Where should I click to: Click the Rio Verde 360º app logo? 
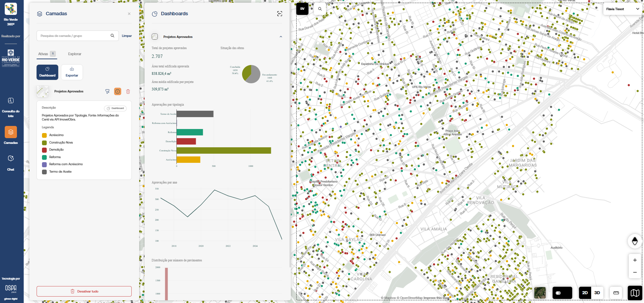point(11,9)
